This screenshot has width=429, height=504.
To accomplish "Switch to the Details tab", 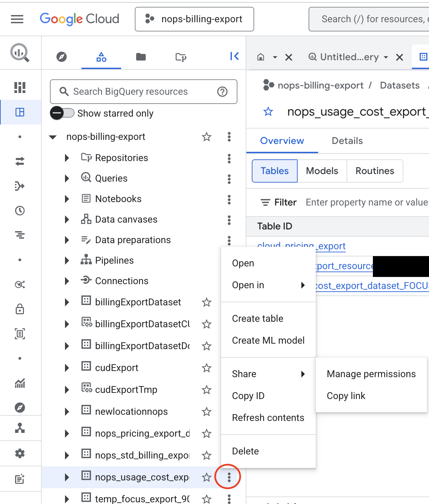I will [x=347, y=141].
